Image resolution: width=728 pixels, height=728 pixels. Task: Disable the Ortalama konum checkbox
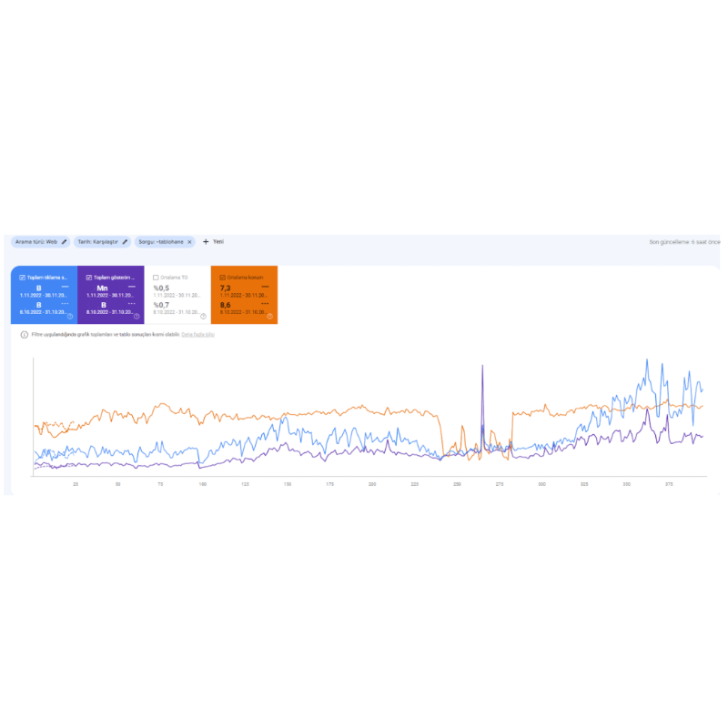(x=222, y=278)
